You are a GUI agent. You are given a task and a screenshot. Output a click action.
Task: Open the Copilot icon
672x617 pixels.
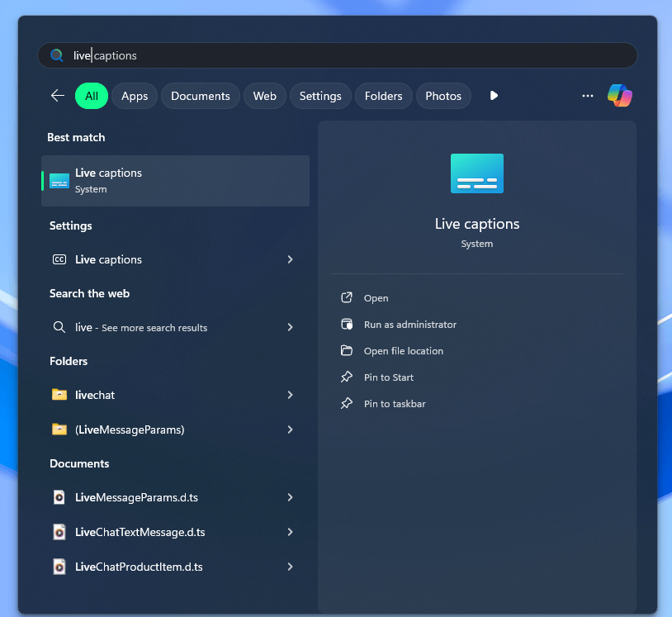[620, 96]
